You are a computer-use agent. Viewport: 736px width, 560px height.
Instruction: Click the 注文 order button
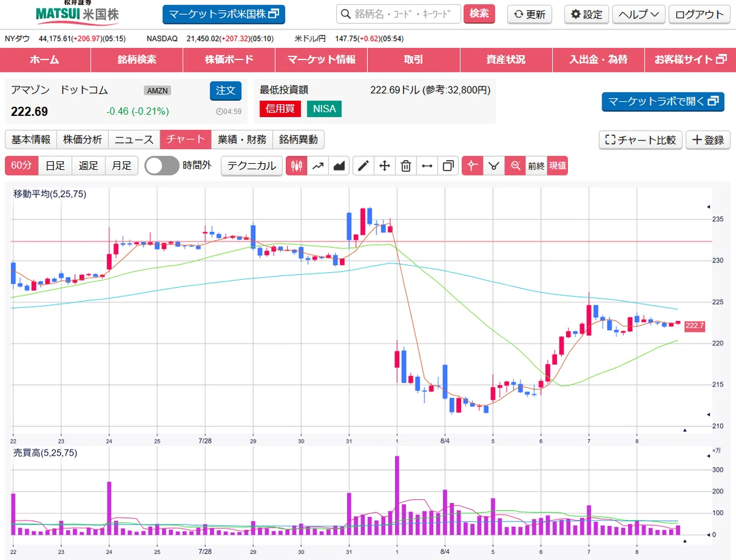pos(226,91)
